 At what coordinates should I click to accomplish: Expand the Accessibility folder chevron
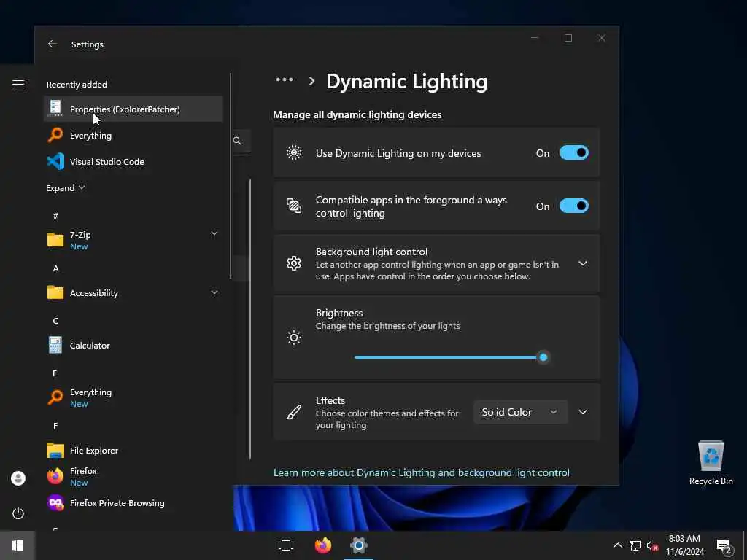214,292
